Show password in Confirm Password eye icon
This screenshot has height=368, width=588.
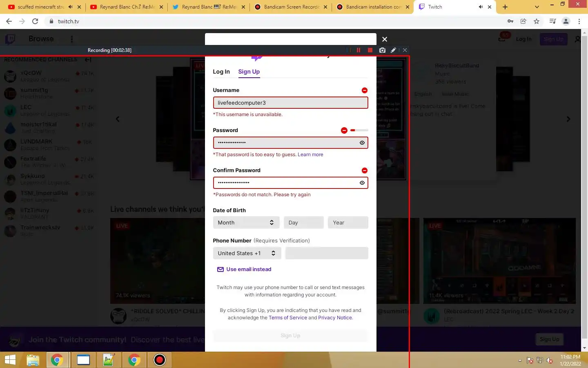coord(362,183)
